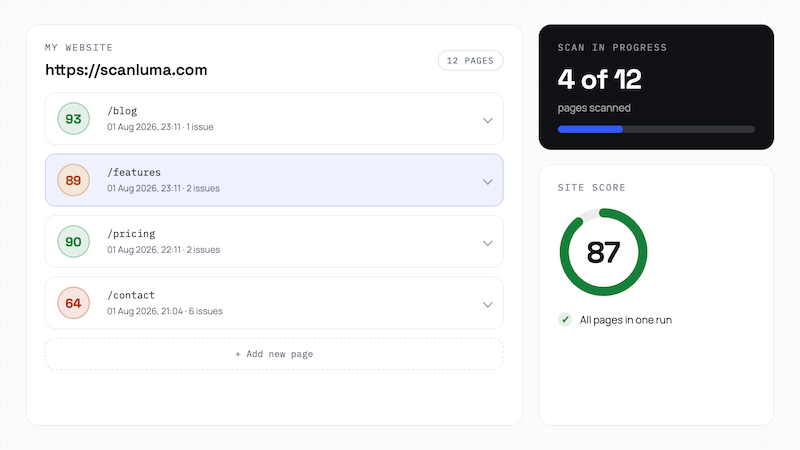Image resolution: width=800 pixels, height=450 pixels.
Task: Select the /blog page name
Action: pos(122,111)
